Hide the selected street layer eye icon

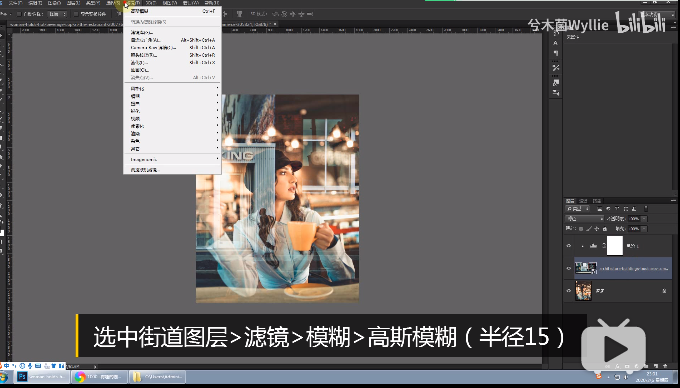[x=569, y=268]
